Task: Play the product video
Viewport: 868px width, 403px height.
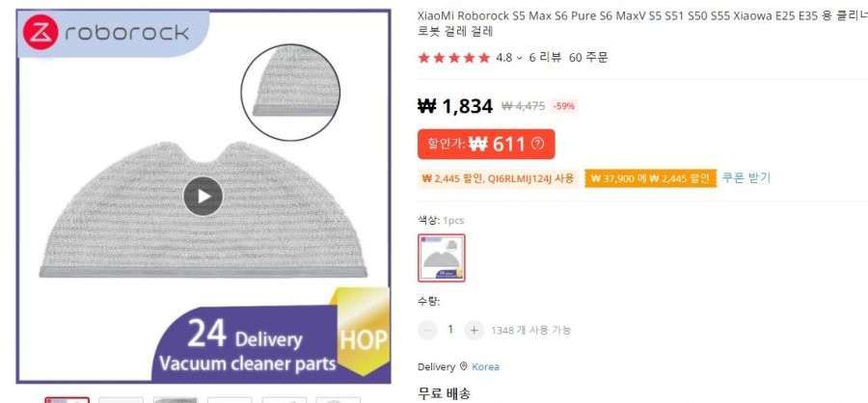Action: tap(203, 196)
